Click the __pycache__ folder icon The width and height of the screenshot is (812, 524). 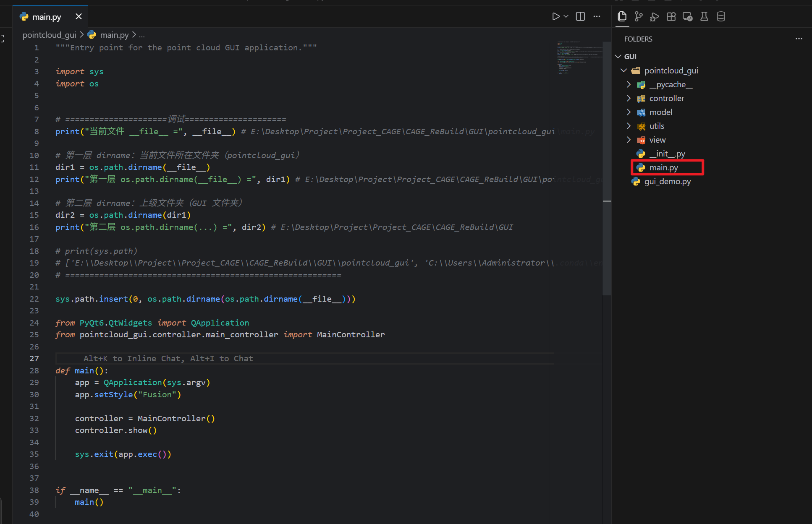pyautogui.click(x=641, y=85)
